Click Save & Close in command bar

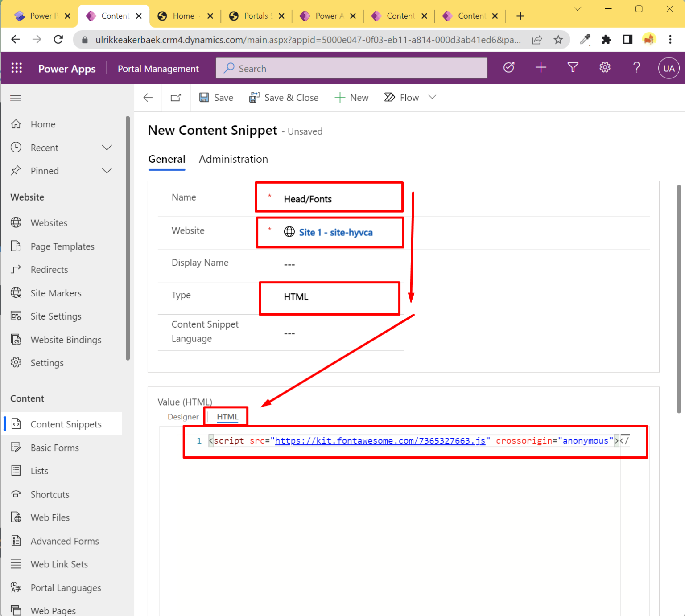[284, 98]
